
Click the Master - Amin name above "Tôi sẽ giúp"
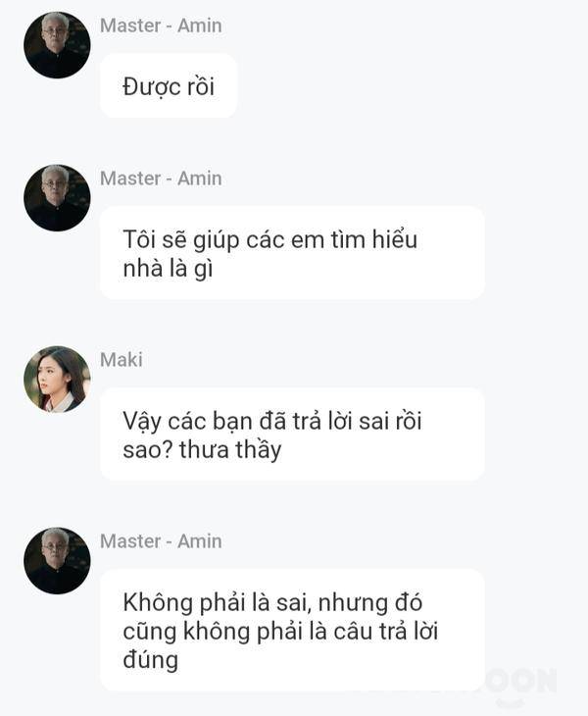161,179
